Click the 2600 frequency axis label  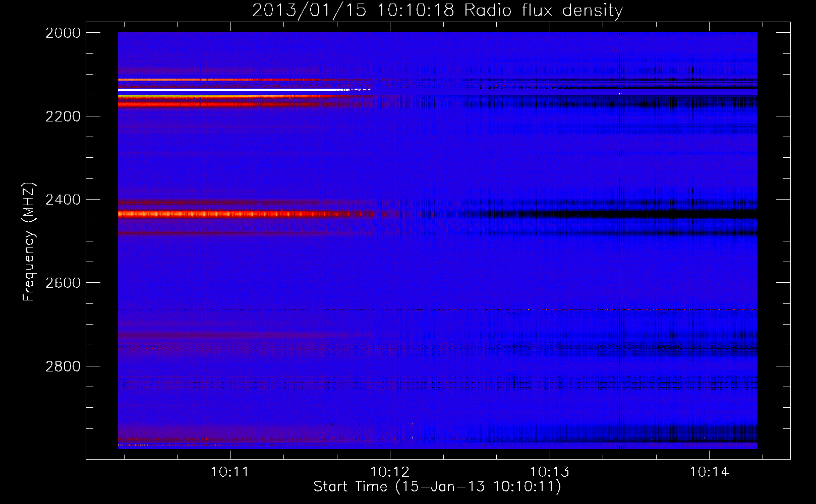[x=63, y=283]
